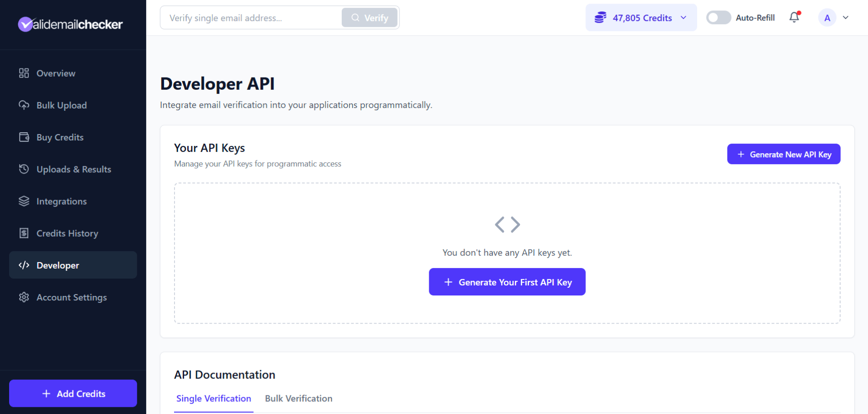Select the Bulk Upload cloud icon
This screenshot has width=868, height=414.
coord(24,105)
